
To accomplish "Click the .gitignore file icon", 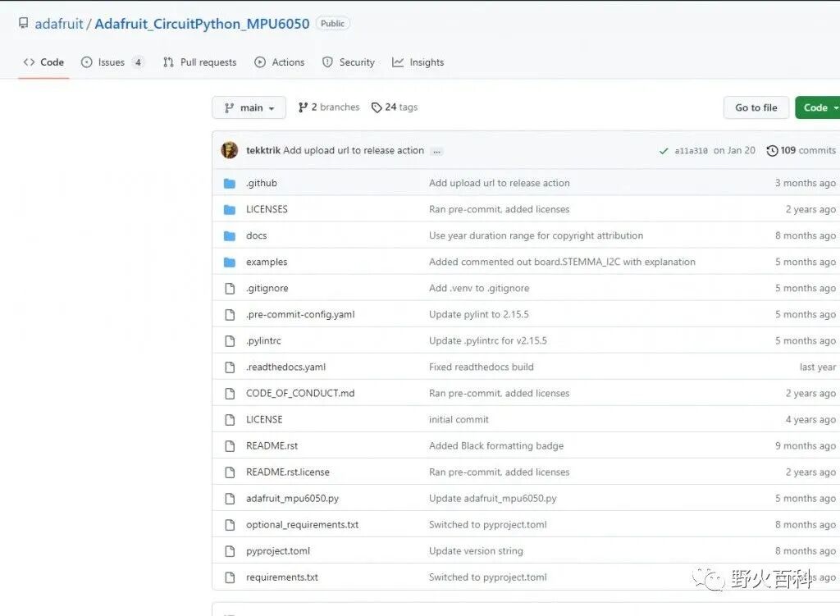I will point(230,288).
